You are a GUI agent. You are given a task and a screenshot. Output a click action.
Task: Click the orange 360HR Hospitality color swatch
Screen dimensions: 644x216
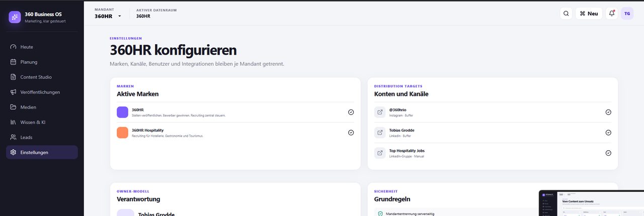[122, 133]
